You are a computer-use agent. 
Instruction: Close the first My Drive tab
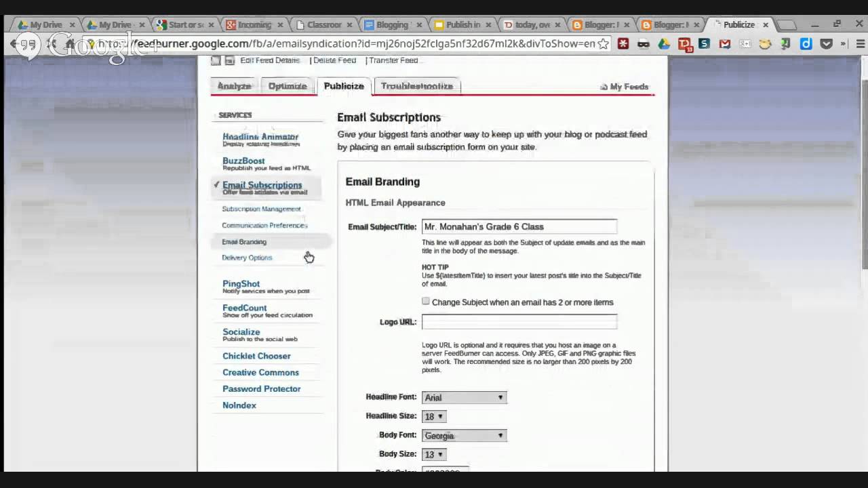(72, 24)
